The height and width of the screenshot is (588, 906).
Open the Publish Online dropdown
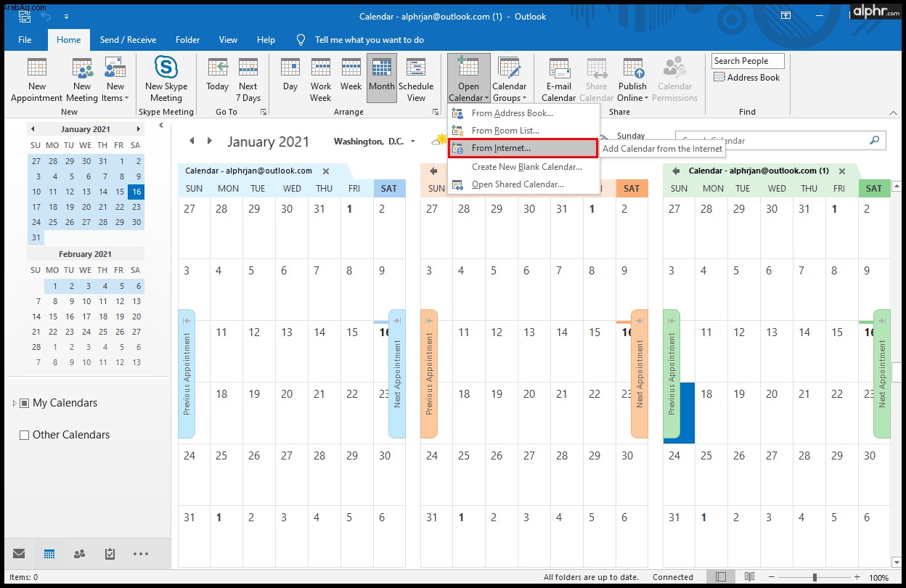(632, 80)
